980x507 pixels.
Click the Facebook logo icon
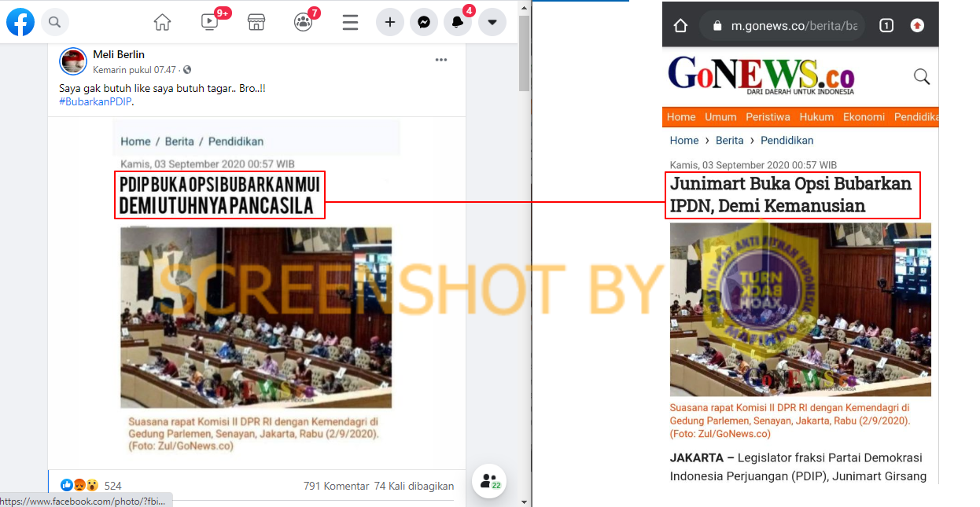[x=20, y=22]
